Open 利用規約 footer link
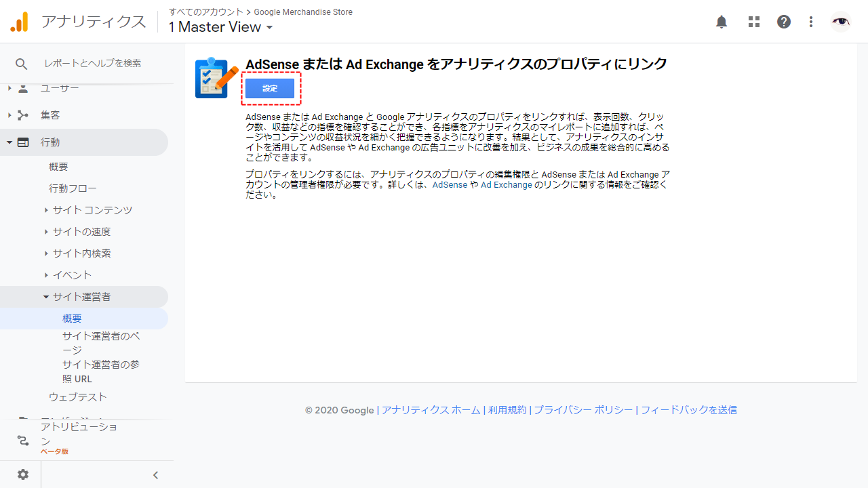 [507, 410]
